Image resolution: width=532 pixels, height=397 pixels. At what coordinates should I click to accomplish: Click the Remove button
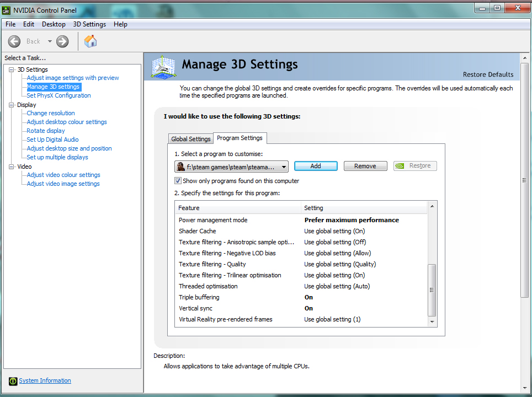click(365, 166)
